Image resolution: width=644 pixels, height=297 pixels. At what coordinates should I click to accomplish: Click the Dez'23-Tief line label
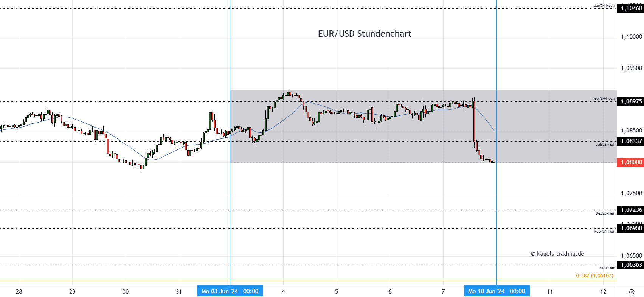pyautogui.click(x=605, y=213)
